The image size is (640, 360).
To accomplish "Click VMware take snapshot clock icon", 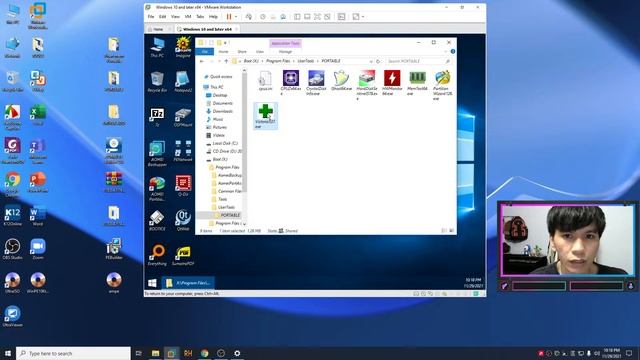I will 263,17.
